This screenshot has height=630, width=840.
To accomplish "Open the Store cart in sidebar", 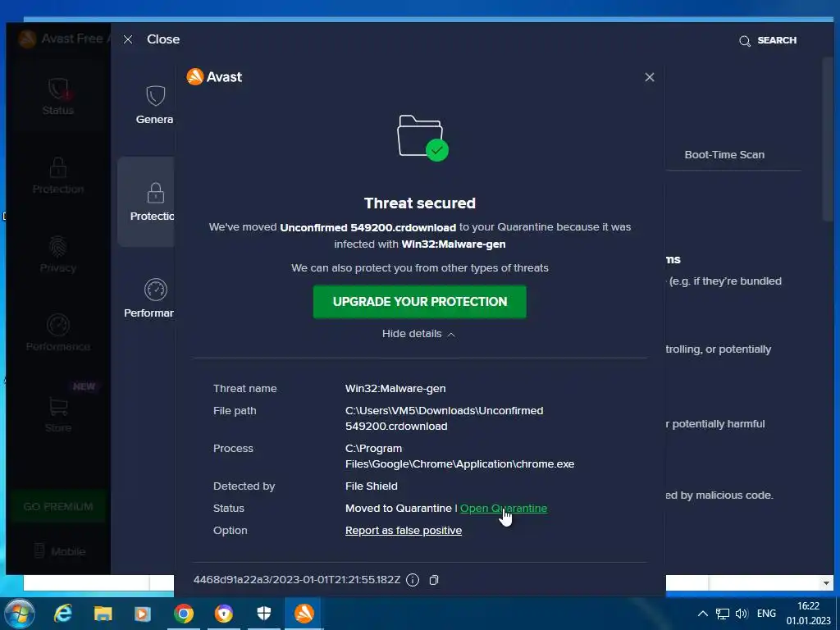I will [58, 414].
